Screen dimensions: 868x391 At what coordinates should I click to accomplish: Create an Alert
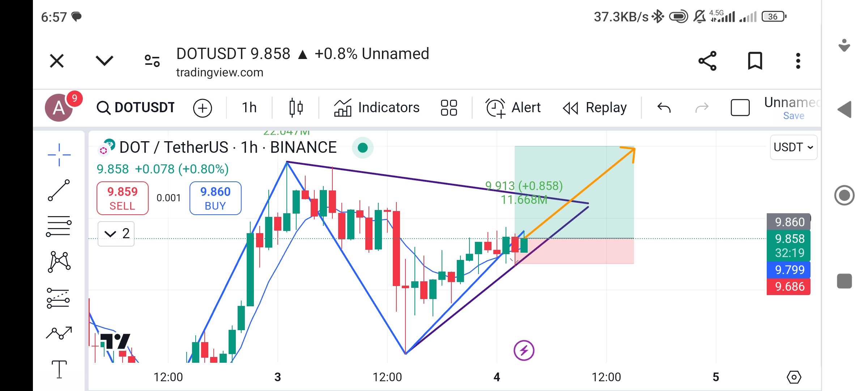pos(513,108)
